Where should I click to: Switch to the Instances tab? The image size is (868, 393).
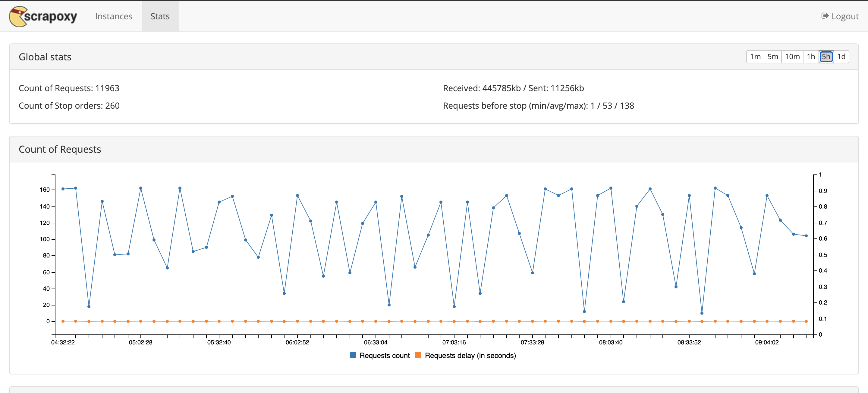click(x=114, y=16)
